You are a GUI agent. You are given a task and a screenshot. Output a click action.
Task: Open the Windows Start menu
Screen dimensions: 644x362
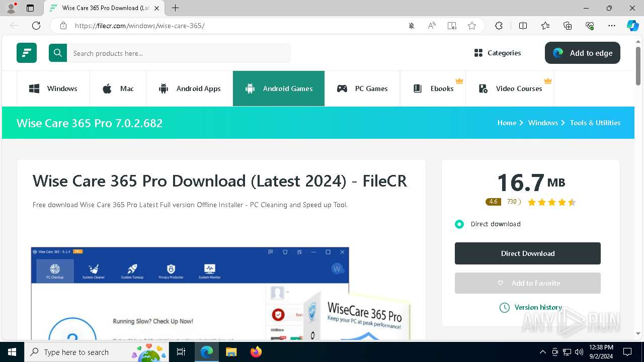pyautogui.click(x=12, y=352)
